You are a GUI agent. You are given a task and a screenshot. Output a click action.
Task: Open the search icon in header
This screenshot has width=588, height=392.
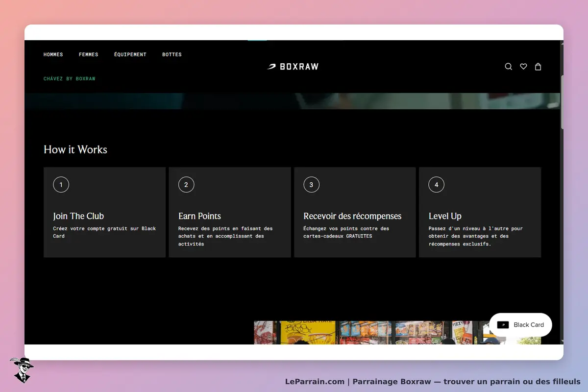click(508, 67)
